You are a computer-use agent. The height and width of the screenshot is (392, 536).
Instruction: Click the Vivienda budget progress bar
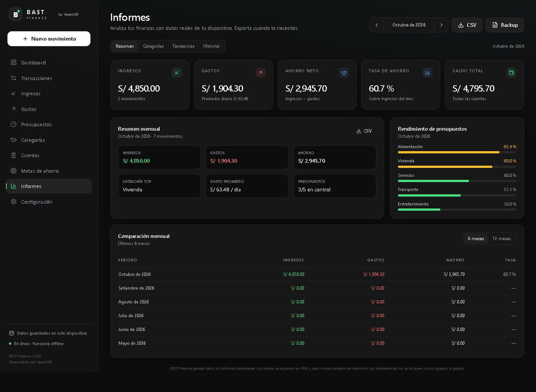point(457,167)
